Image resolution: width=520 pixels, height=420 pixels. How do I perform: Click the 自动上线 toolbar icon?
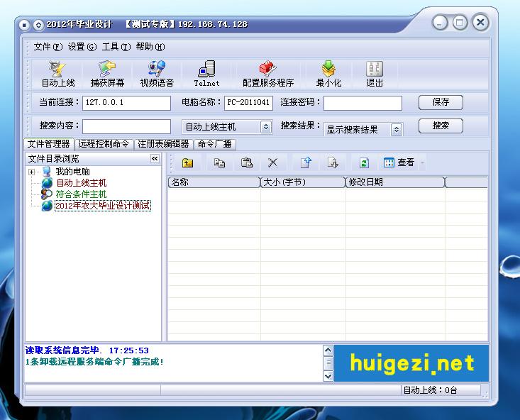(58, 74)
